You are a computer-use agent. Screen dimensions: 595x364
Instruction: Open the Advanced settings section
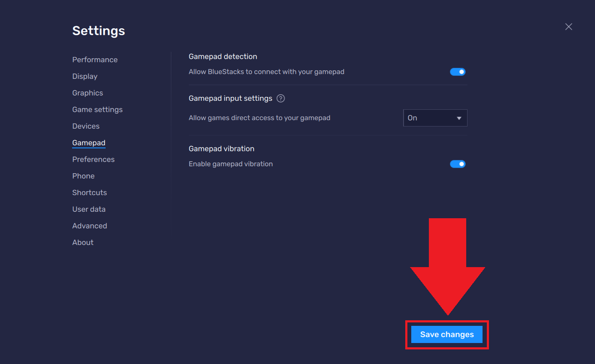[90, 226]
